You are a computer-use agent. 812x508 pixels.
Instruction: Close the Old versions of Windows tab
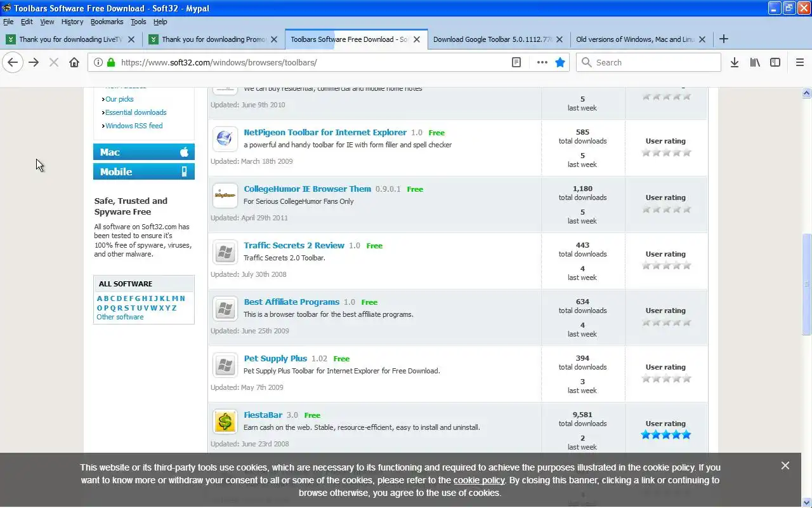[x=702, y=39]
